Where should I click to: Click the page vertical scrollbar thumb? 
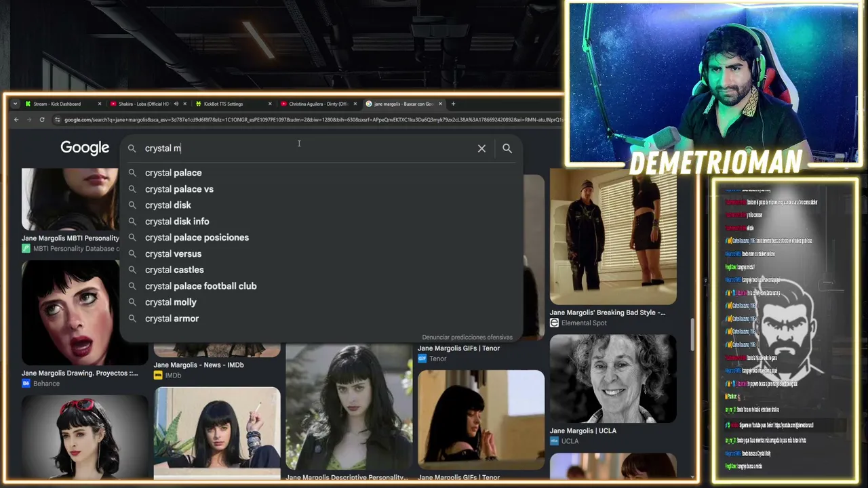click(x=692, y=335)
